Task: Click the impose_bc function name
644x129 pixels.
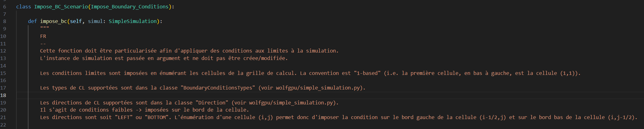Action: point(53,21)
